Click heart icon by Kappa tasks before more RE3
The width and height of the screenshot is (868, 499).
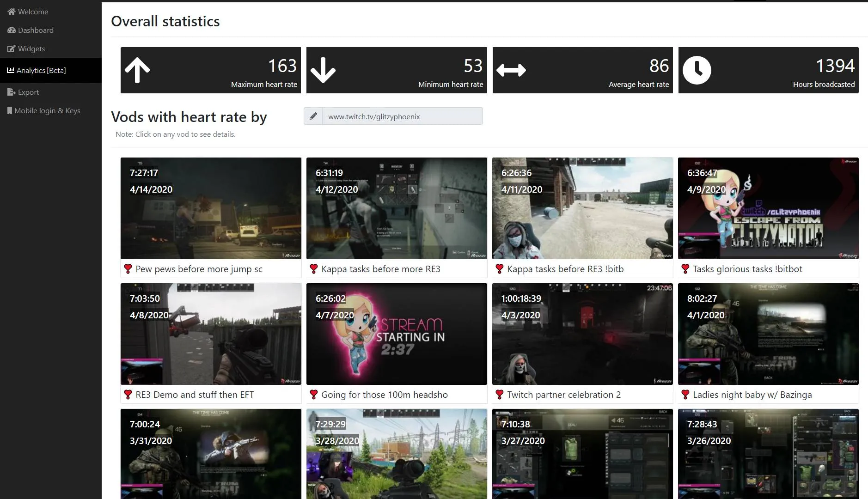pyautogui.click(x=314, y=268)
